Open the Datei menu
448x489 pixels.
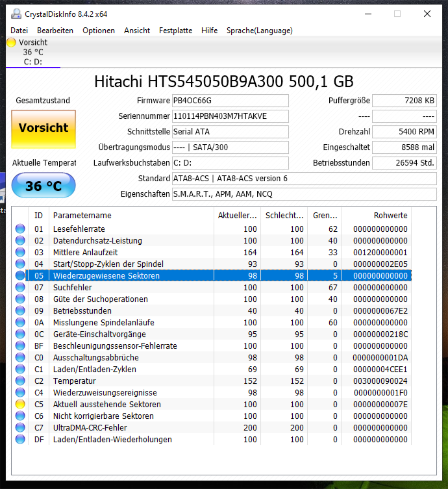pyautogui.click(x=19, y=31)
